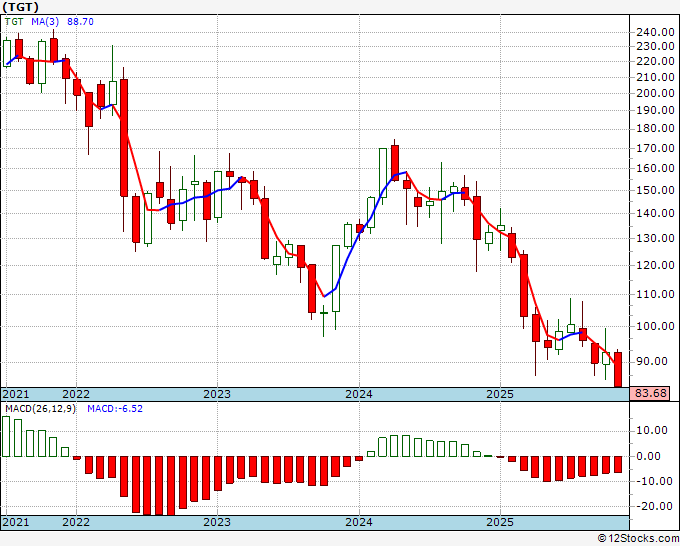Click the 230.00 price axis label
The width and height of the screenshot is (680, 546).
point(655,46)
